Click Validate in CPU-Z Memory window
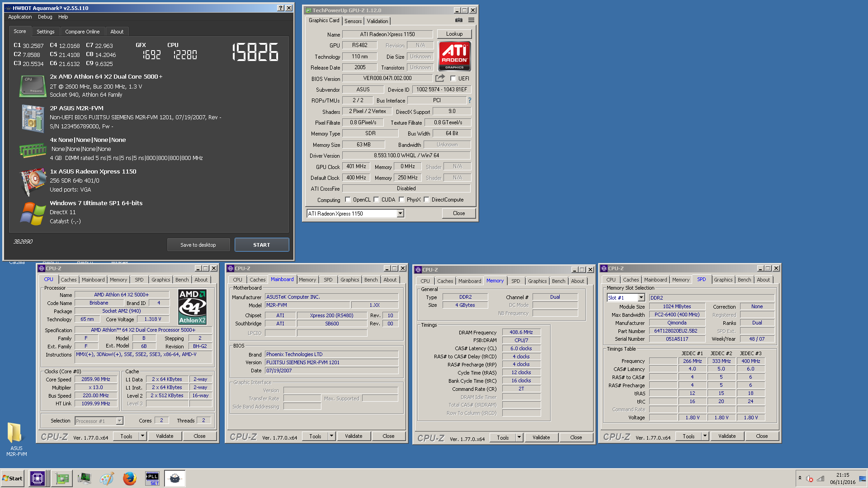Viewport: 868px width, 488px height. tap(541, 437)
